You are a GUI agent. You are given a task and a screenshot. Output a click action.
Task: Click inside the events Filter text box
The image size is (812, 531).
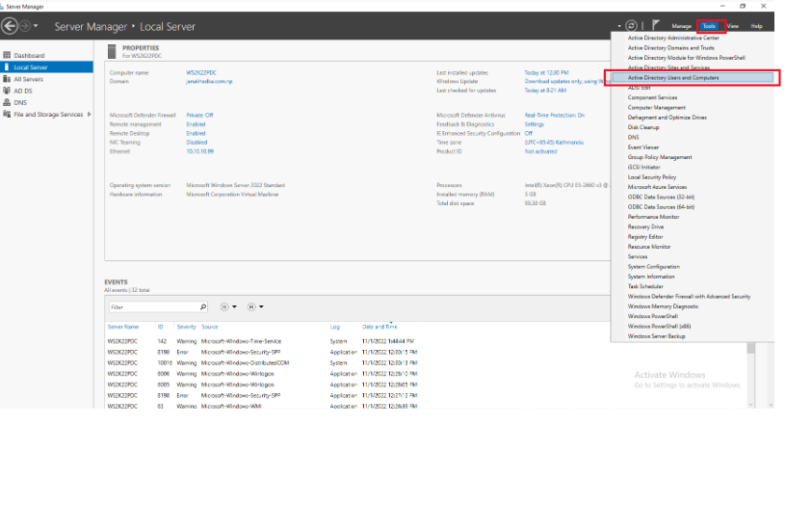point(152,307)
